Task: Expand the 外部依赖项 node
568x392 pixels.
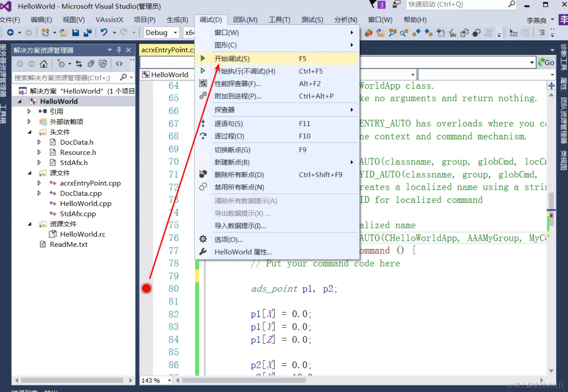Action: point(29,122)
